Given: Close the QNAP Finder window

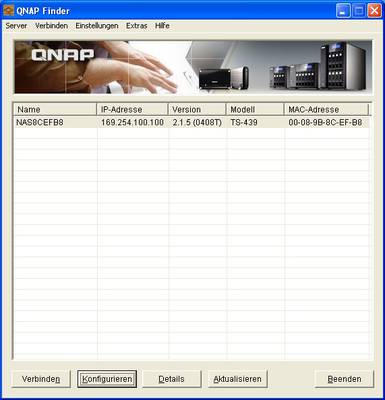Looking at the screenshot, I should (x=374, y=11).
